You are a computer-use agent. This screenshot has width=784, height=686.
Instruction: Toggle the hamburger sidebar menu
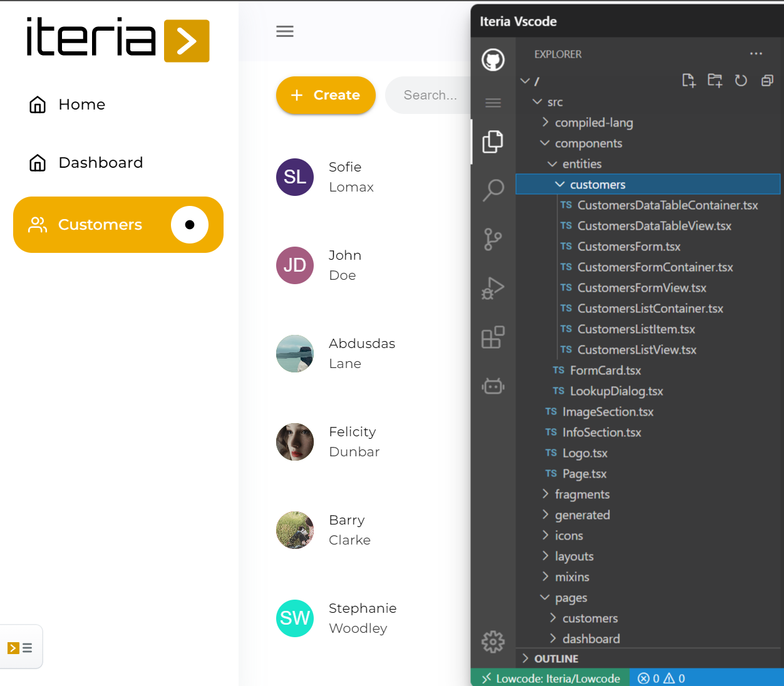click(x=285, y=31)
